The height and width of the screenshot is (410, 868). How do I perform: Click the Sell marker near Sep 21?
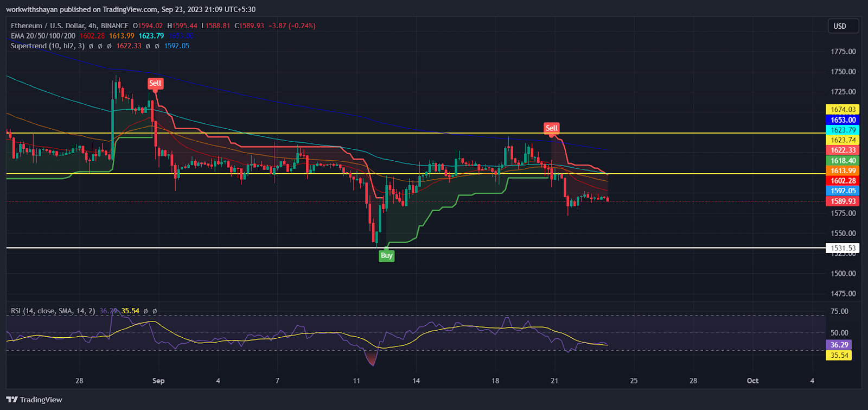[551, 128]
